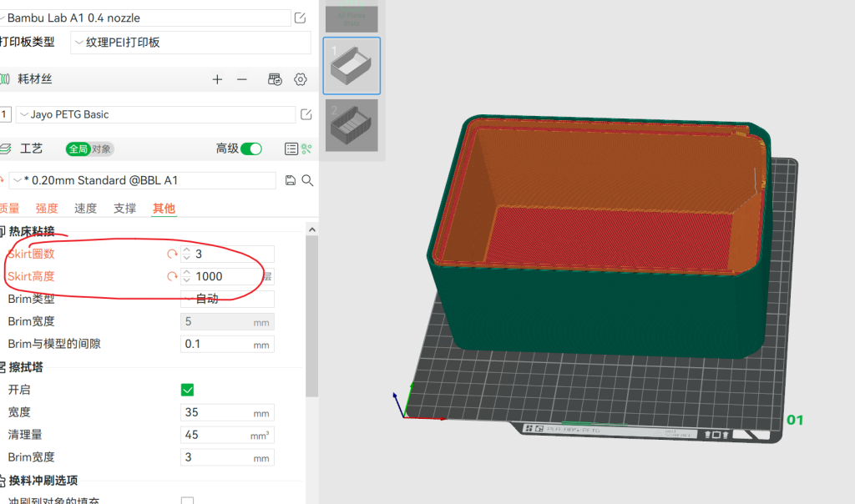Click the plate 01 label in viewport
The height and width of the screenshot is (504, 855).
(795, 420)
